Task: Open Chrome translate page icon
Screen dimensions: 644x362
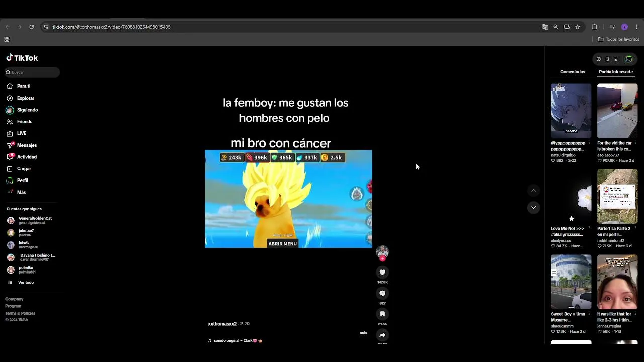Action: pyautogui.click(x=545, y=27)
